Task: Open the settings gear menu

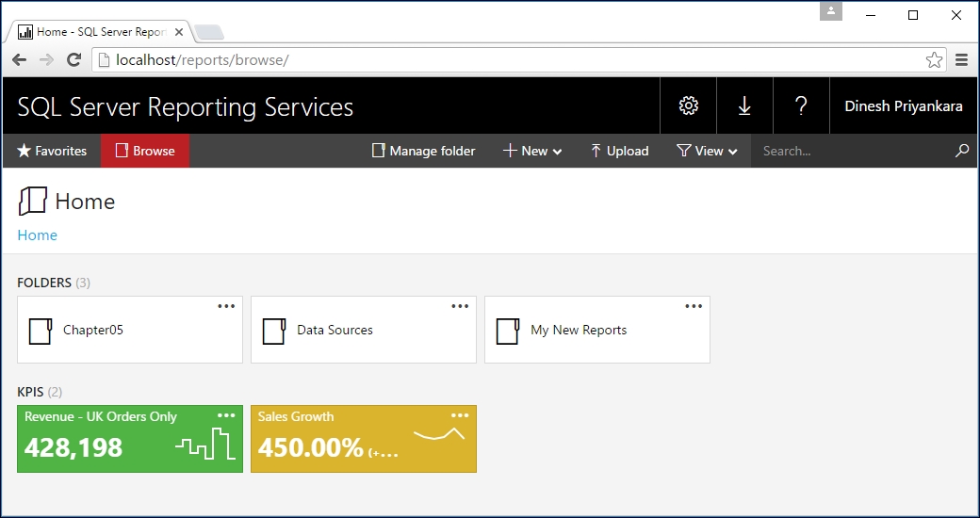Action: pos(688,105)
